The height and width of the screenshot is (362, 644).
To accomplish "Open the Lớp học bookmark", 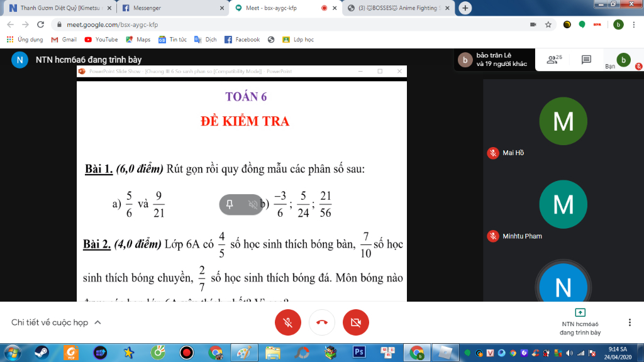I will tap(298, 40).
